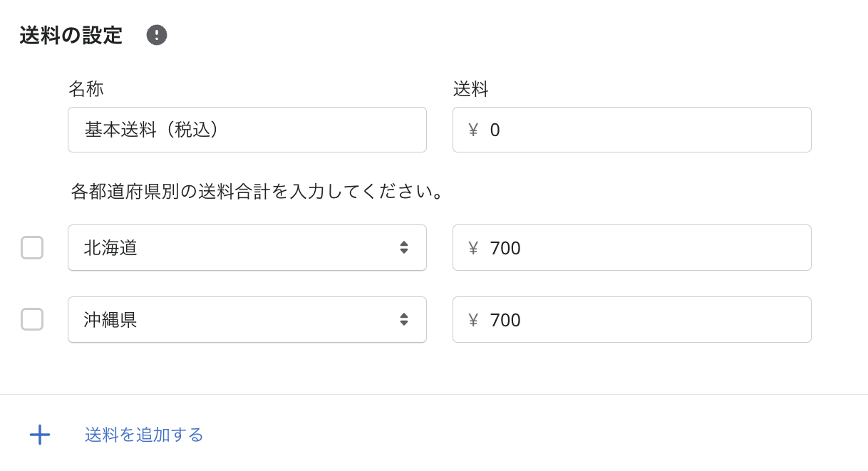Edit the 北海道 shipping fee of 700

(x=641, y=248)
